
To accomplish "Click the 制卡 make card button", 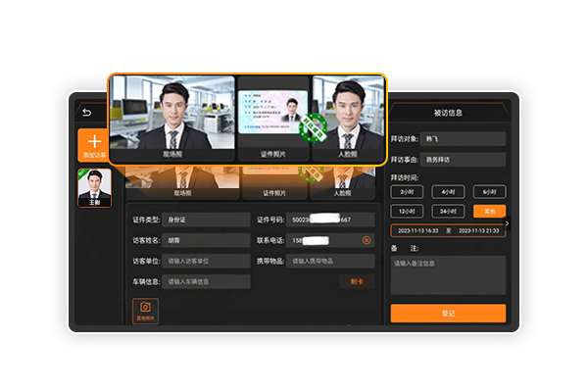I will [x=356, y=281].
